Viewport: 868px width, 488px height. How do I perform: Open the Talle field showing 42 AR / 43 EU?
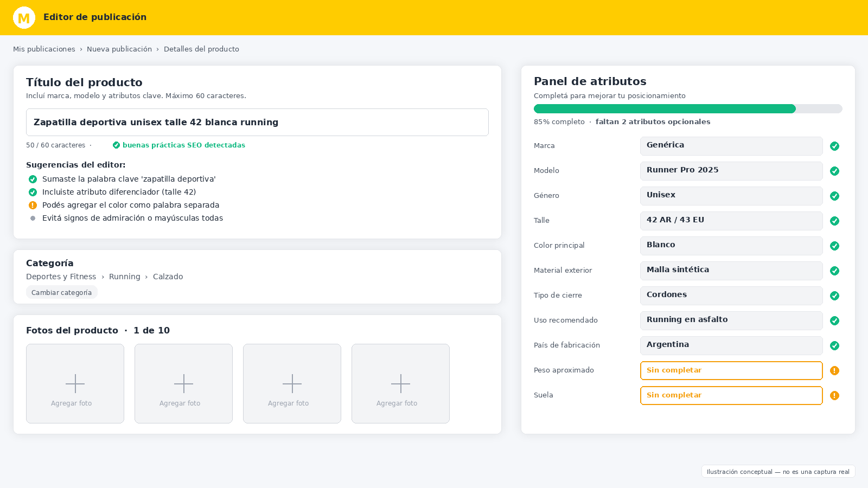coord(731,221)
